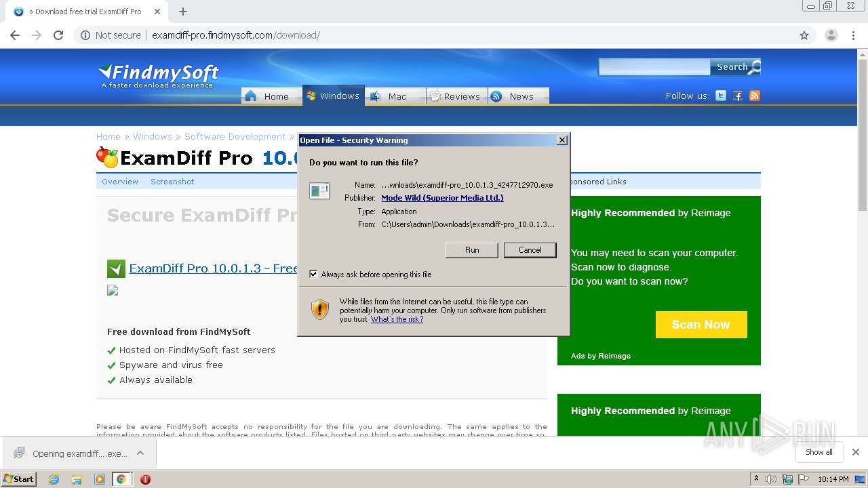
Task: Click the browser back arrow
Action: 15,35
